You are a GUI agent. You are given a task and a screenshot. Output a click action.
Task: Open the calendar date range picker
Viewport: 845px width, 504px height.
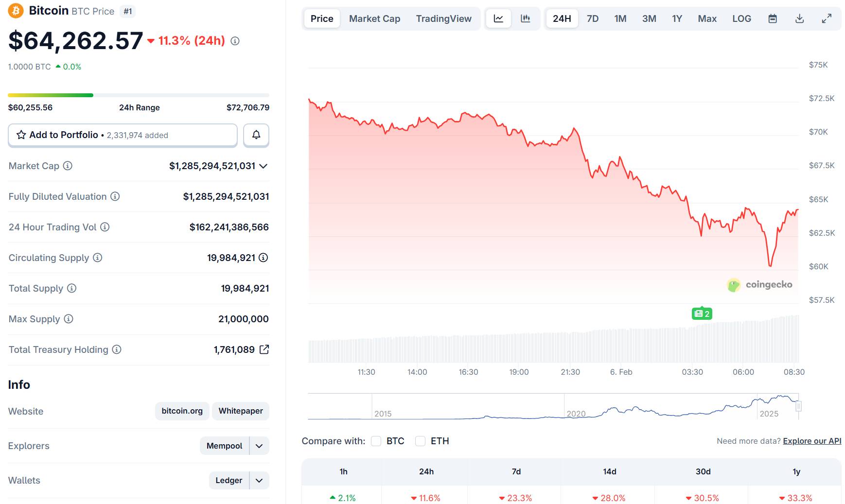pos(773,18)
